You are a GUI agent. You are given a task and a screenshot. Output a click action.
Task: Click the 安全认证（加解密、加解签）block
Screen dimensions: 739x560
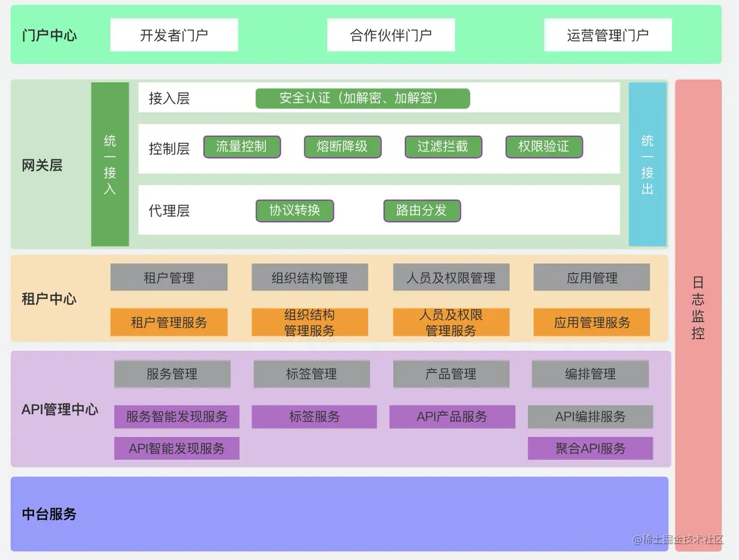(363, 98)
